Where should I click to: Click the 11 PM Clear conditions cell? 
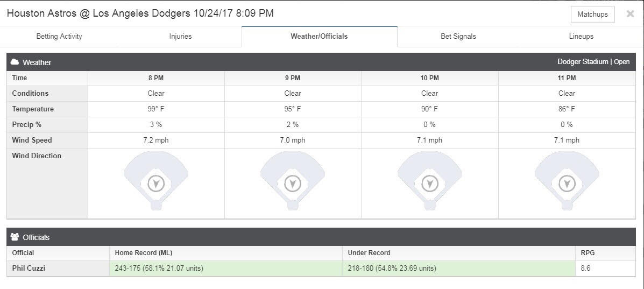click(x=567, y=93)
